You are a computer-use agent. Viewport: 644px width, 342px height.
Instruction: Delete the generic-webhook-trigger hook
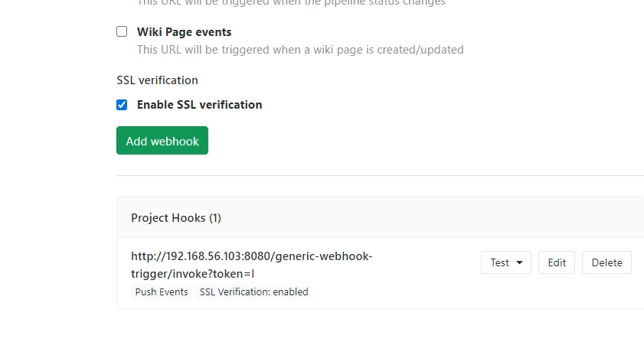pyautogui.click(x=606, y=262)
